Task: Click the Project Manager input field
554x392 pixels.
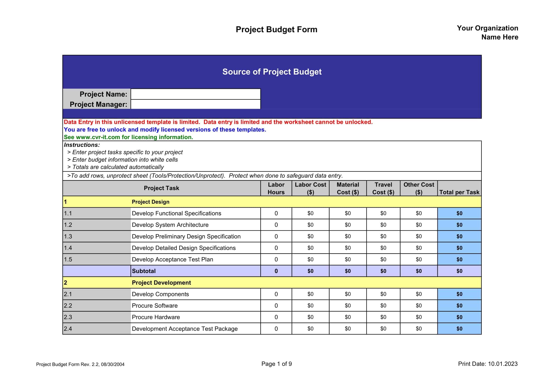Action: pos(195,105)
